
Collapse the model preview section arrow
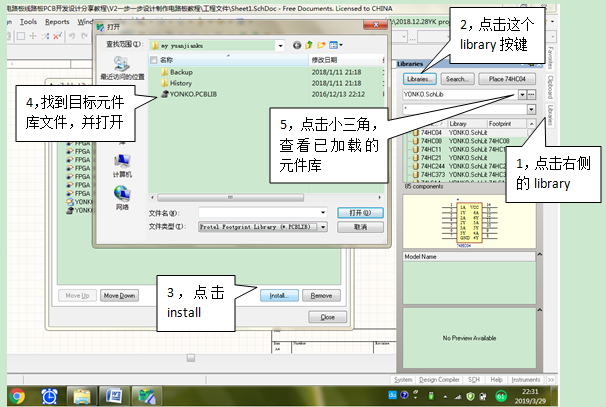[x=540, y=310]
